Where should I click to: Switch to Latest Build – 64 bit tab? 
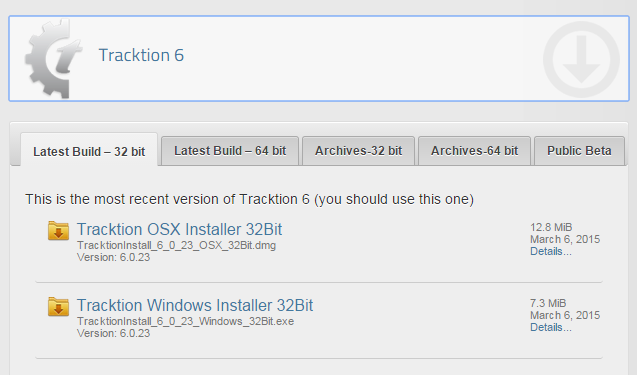coord(230,151)
